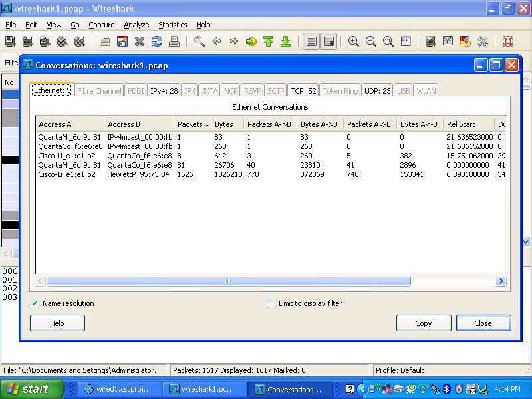Image resolution: width=532 pixels, height=399 pixels.
Task: Click the Zoom in toolbar icon
Action: (x=354, y=41)
